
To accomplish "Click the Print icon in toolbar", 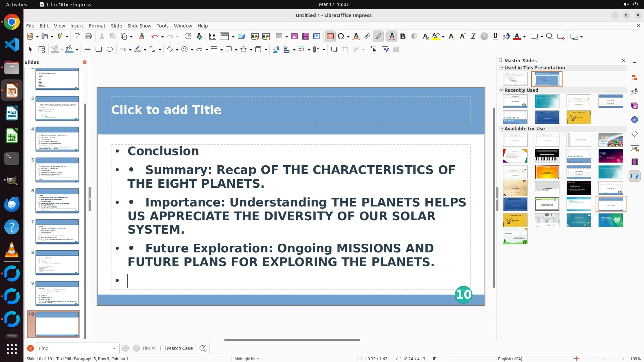I will 89,37.
